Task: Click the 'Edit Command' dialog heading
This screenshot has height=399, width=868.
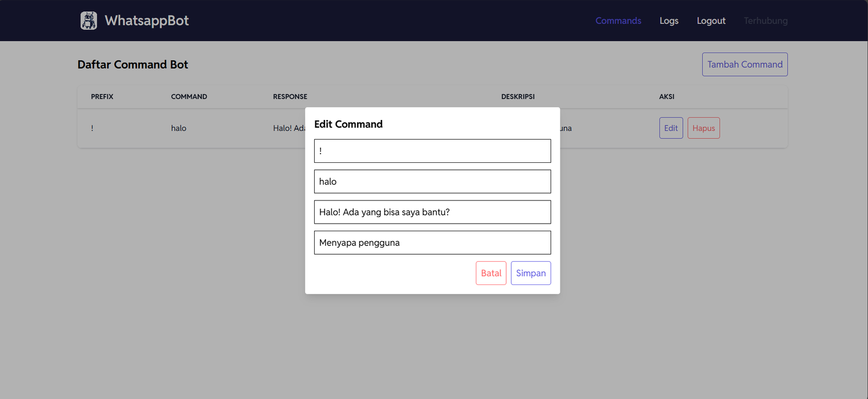Action: (348, 124)
